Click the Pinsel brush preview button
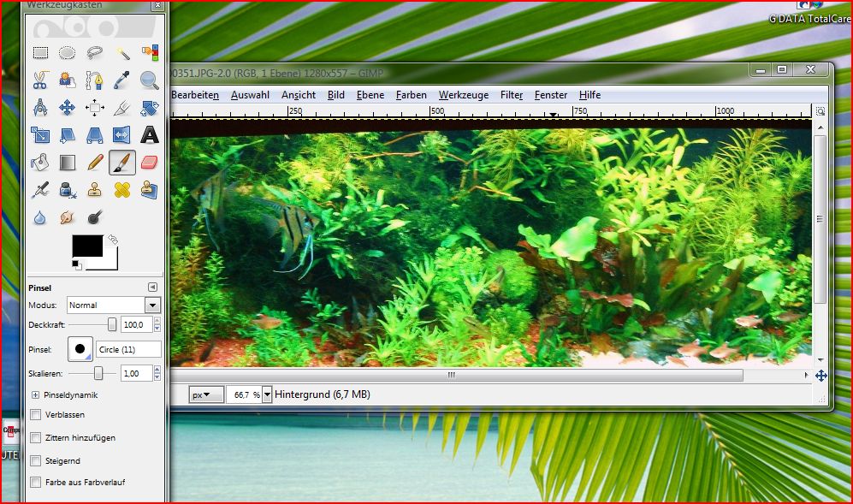This screenshot has height=504, width=853. [80, 349]
